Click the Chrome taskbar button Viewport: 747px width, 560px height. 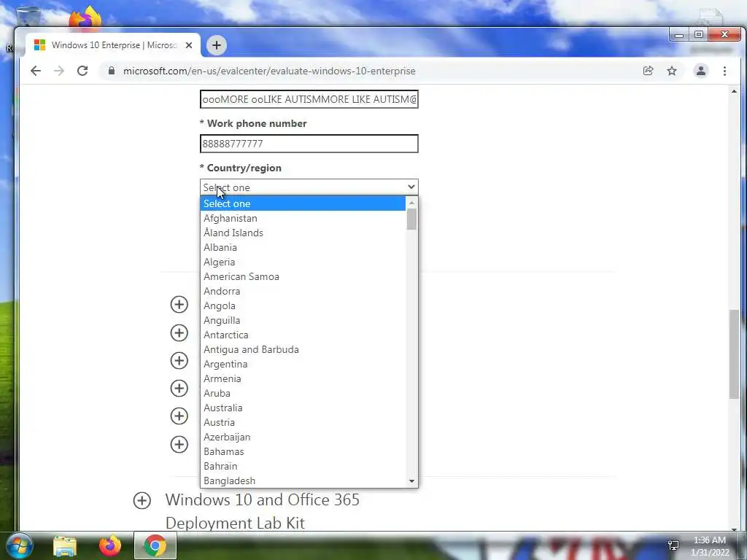point(155,545)
